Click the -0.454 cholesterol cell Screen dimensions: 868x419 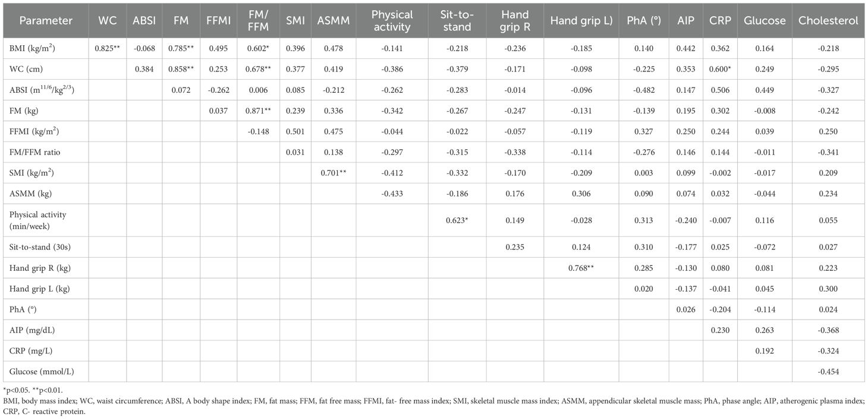828,371
